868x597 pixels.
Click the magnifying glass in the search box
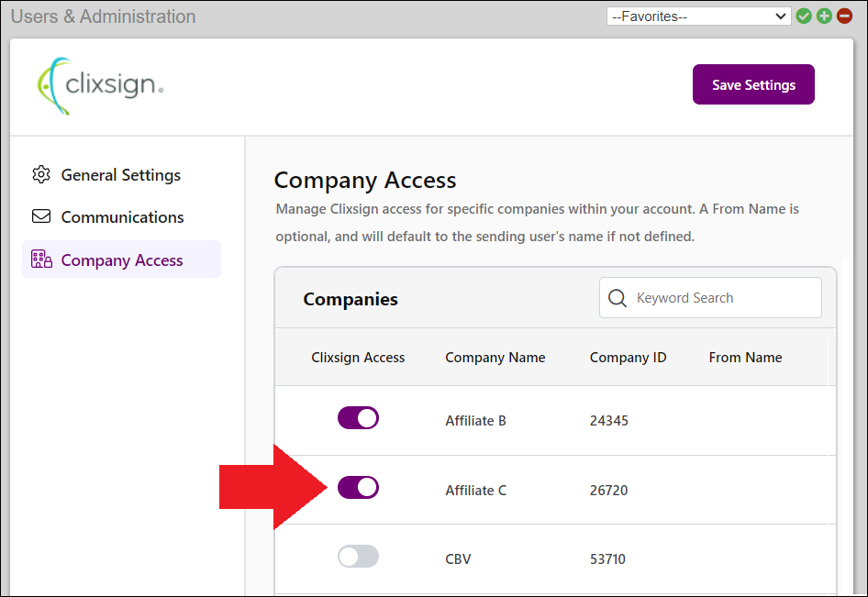(x=618, y=297)
